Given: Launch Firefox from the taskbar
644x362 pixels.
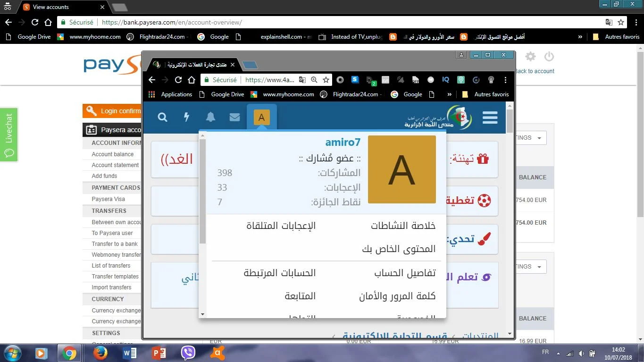Looking at the screenshot, I should click(x=100, y=353).
